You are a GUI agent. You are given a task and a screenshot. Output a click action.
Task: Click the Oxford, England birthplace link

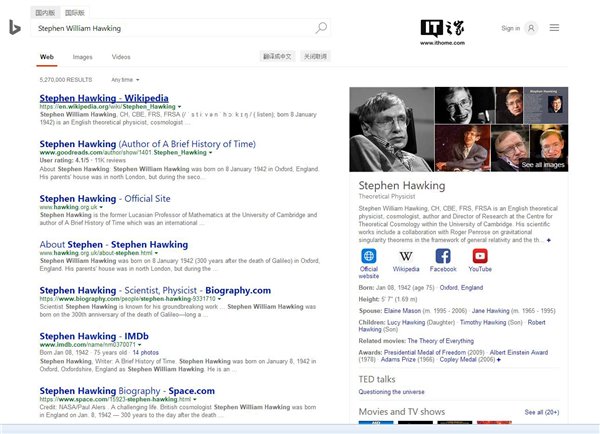461,287
